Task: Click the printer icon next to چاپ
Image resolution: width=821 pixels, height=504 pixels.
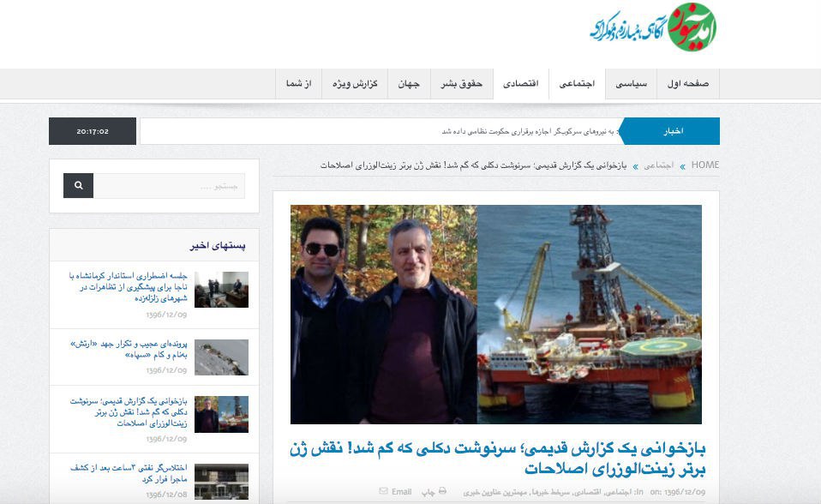Action: click(442, 491)
